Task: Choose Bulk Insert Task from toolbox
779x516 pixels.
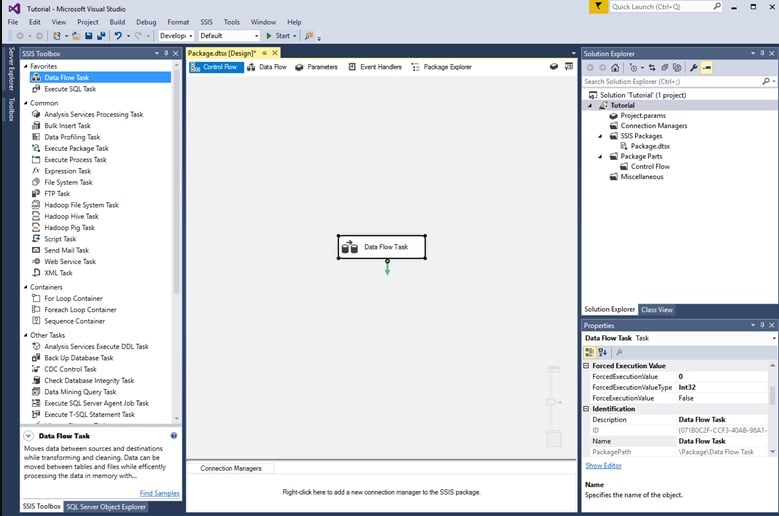Action: (x=67, y=126)
